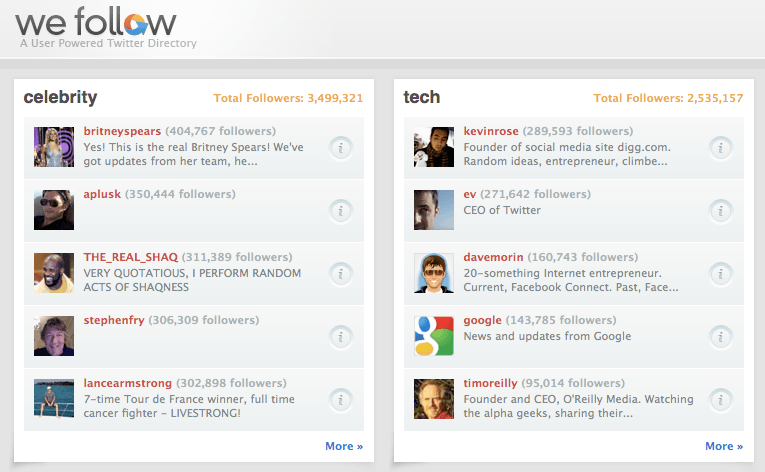Click info icon beside lancearmstrong

(341, 400)
